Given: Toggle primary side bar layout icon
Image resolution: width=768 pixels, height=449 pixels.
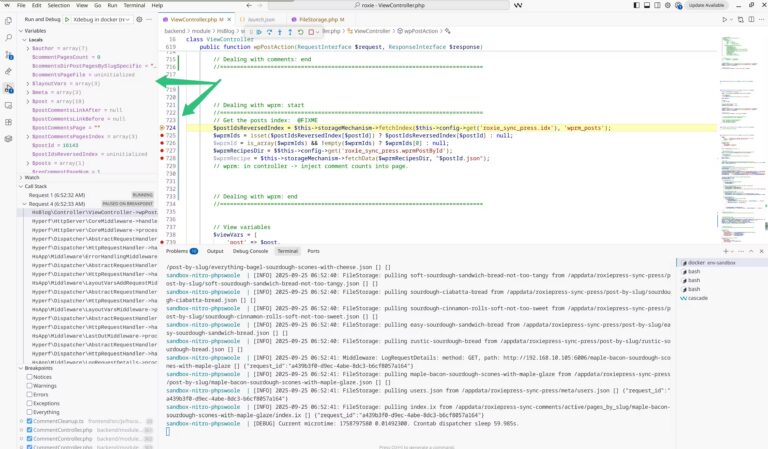Looking at the screenshot, I should [x=636, y=5].
